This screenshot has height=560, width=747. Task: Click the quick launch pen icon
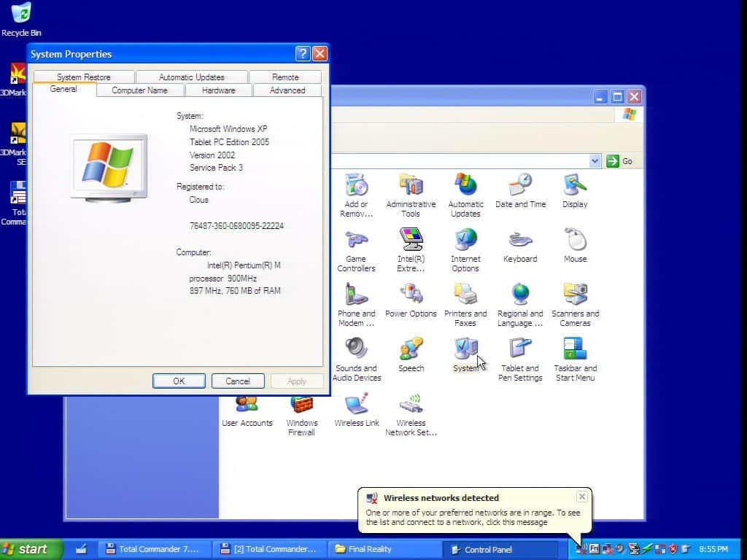81,549
